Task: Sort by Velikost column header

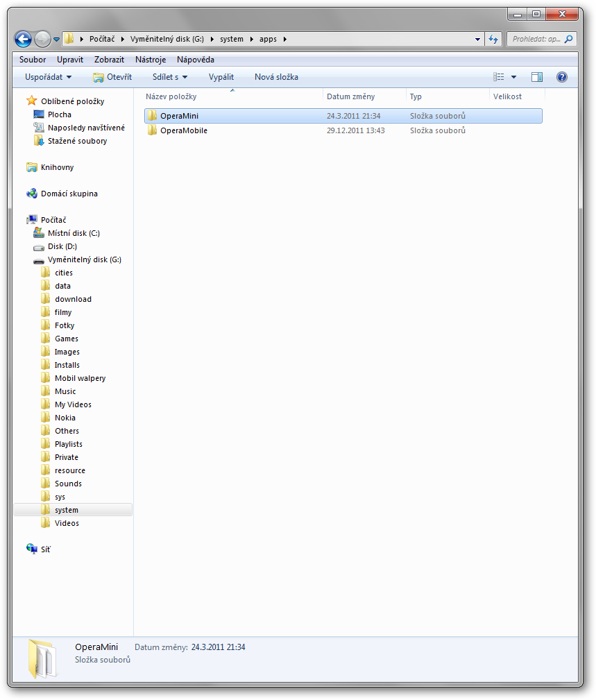Action: (x=507, y=96)
